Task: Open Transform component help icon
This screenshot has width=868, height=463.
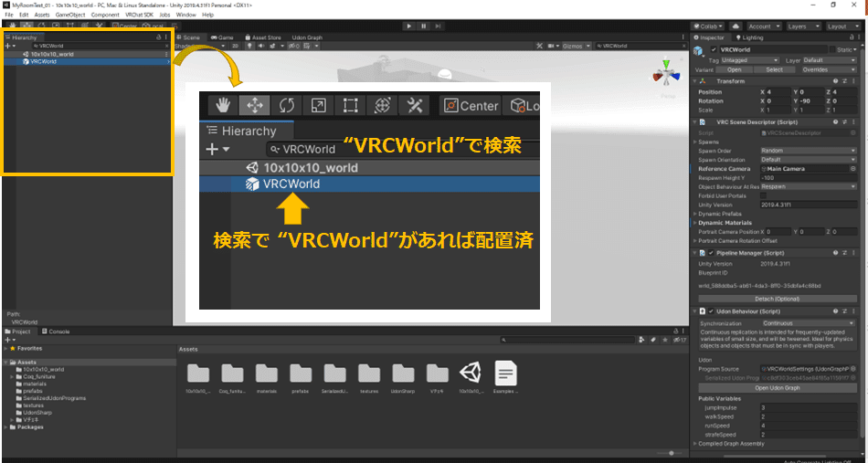Action: [836, 81]
